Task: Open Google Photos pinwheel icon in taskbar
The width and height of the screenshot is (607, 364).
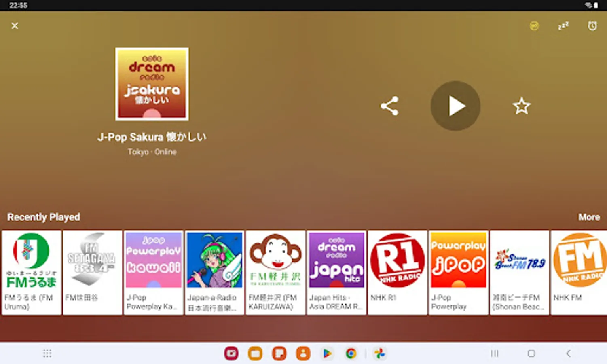Action: coord(380,353)
